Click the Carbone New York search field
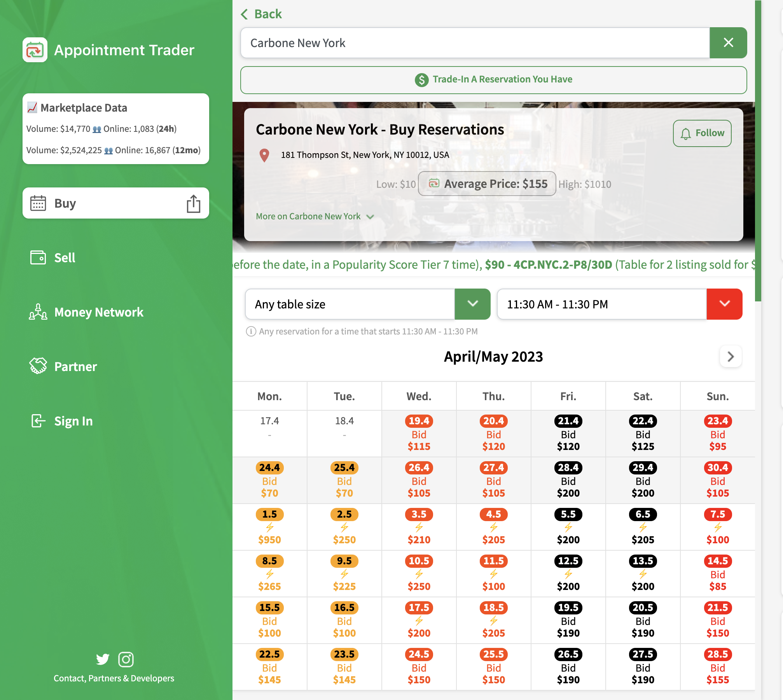Viewport: 783px width, 700px height. (475, 43)
